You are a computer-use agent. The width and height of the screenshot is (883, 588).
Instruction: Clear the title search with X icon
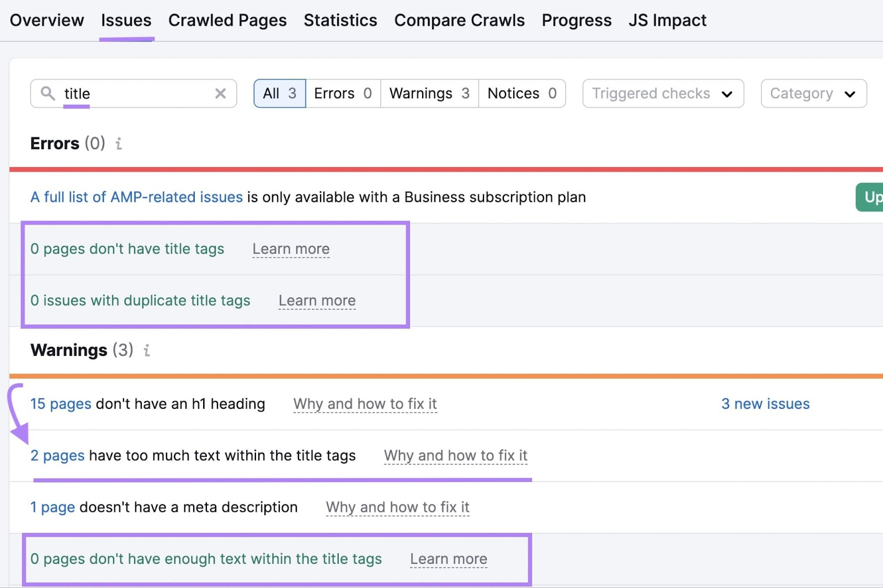pos(220,93)
